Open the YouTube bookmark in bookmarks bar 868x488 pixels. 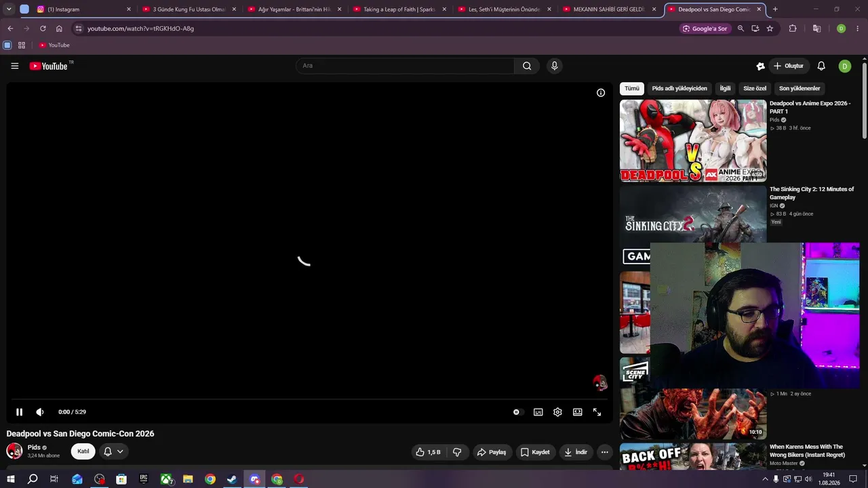54,45
